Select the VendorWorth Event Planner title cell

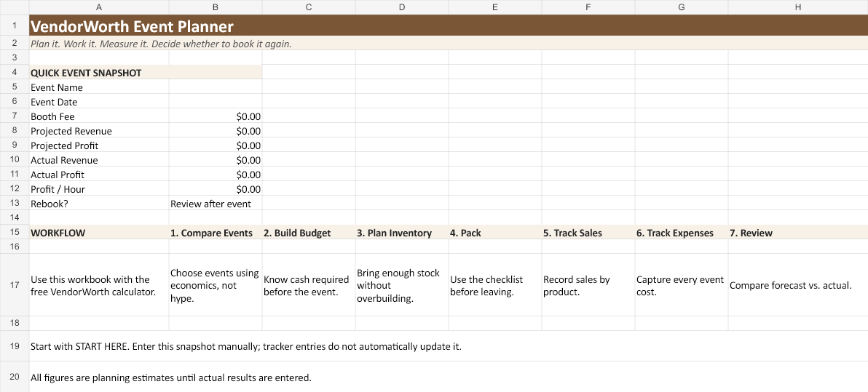(x=449, y=25)
